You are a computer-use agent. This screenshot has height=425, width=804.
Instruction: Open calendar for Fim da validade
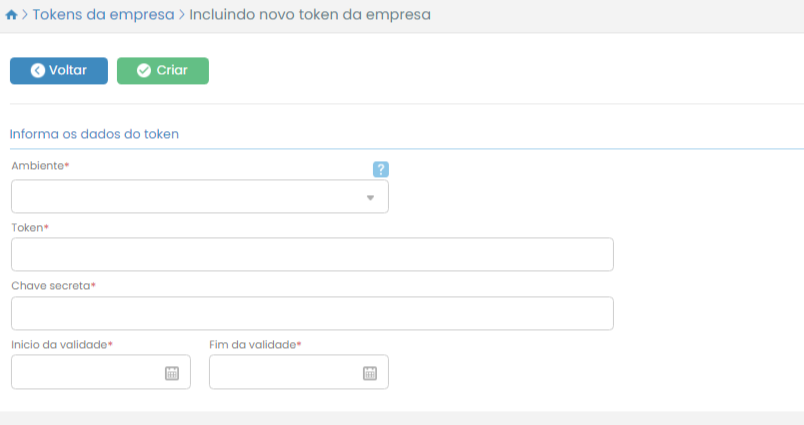[x=369, y=373]
